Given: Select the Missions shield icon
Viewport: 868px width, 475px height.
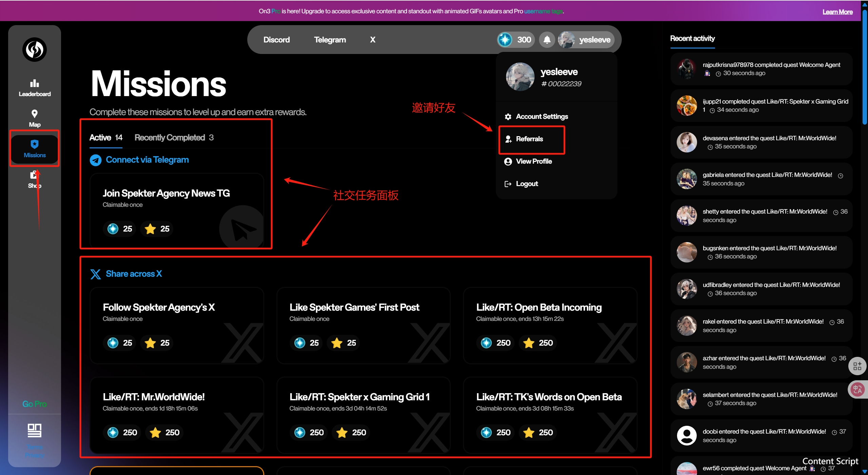Looking at the screenshot, I should click(x=35, y=144).
